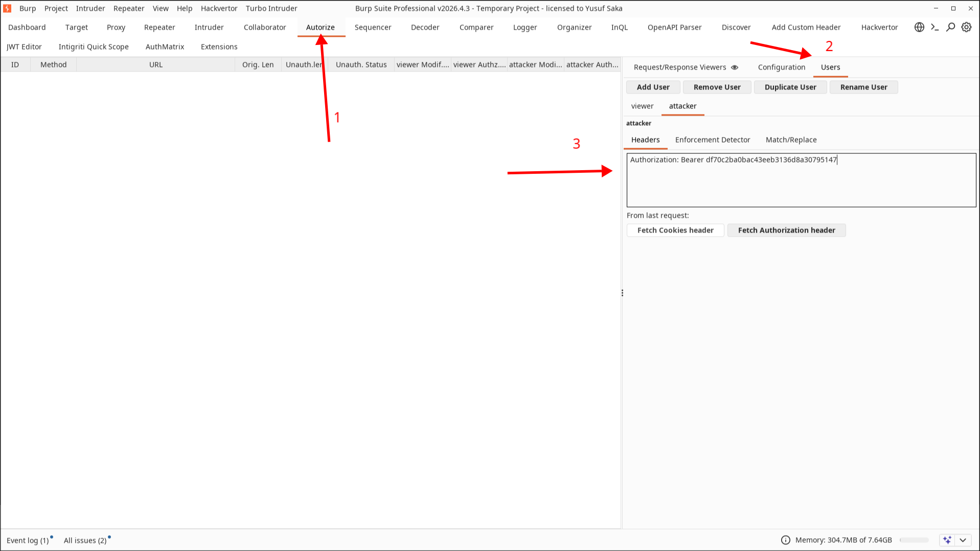Viewport: 980px width, 551px height.
Task: Open the globe browser icon
Action: [x=919, y=27]
